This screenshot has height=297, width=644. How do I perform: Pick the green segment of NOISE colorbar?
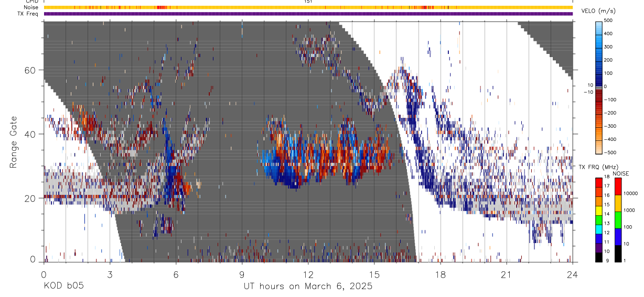point(618,219)
